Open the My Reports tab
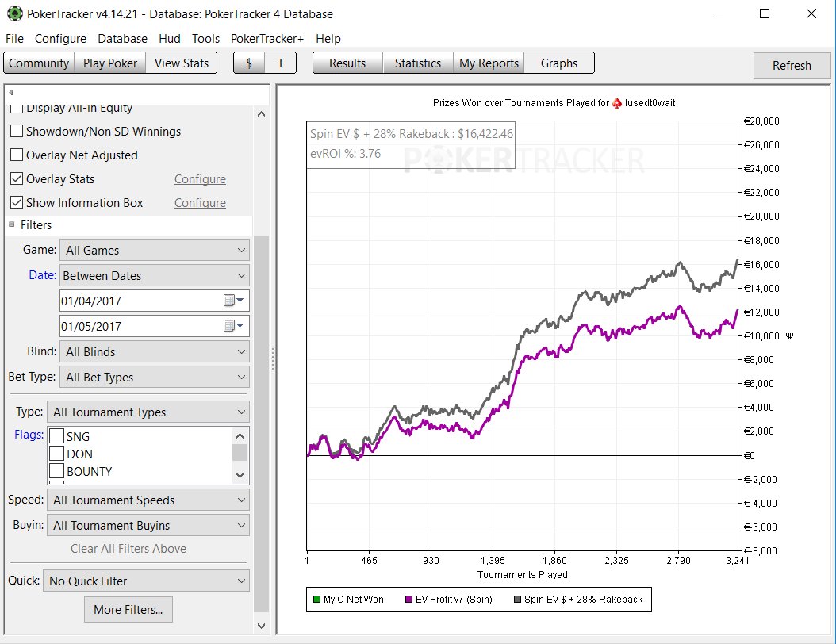The height and width of the screenshot is (644, 836). (489, 63)
